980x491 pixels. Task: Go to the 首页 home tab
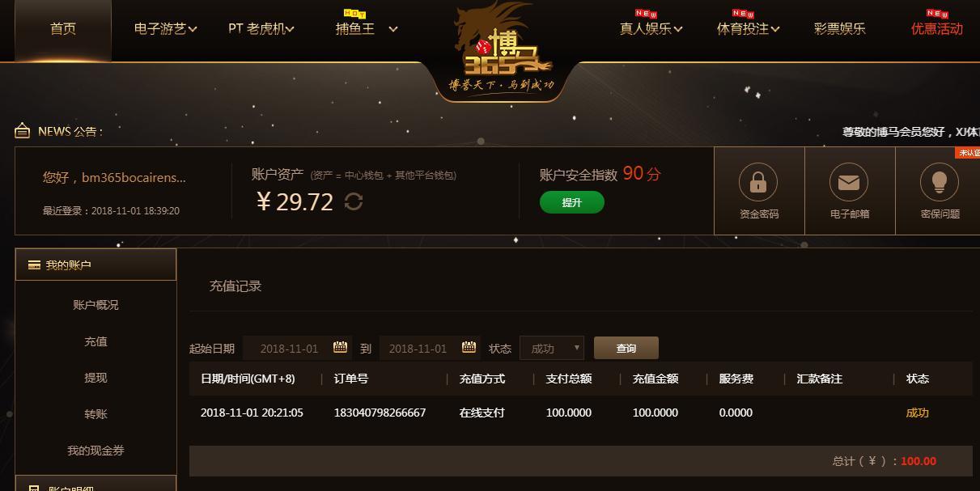coord(63,30)
